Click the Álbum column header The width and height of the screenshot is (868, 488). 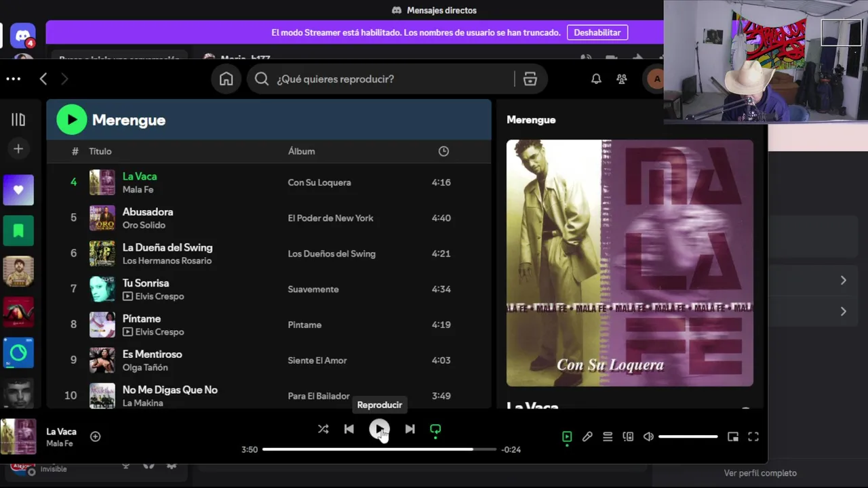pyautogui.click(x=301, y=151)
